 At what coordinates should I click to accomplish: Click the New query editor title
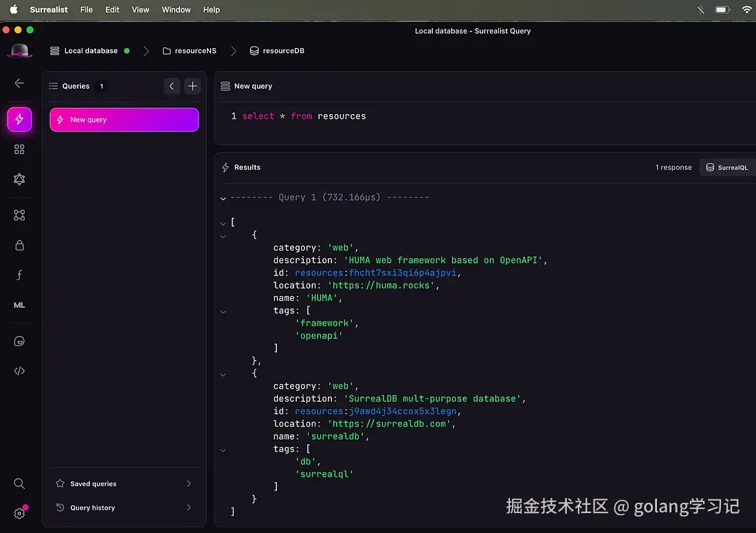pyautogui.click(x=253, y=87)
